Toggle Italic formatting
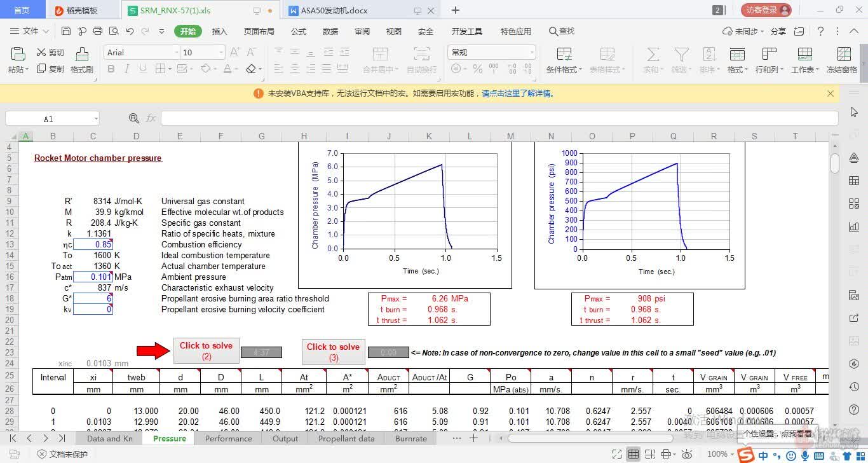Screen dimensions: 868x463 127,69
